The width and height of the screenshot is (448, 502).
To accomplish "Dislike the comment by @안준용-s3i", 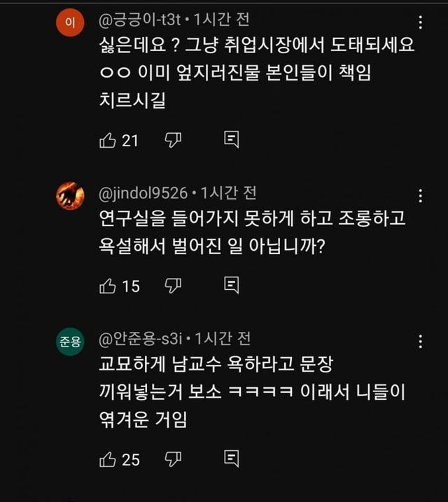I will (172, 459).
